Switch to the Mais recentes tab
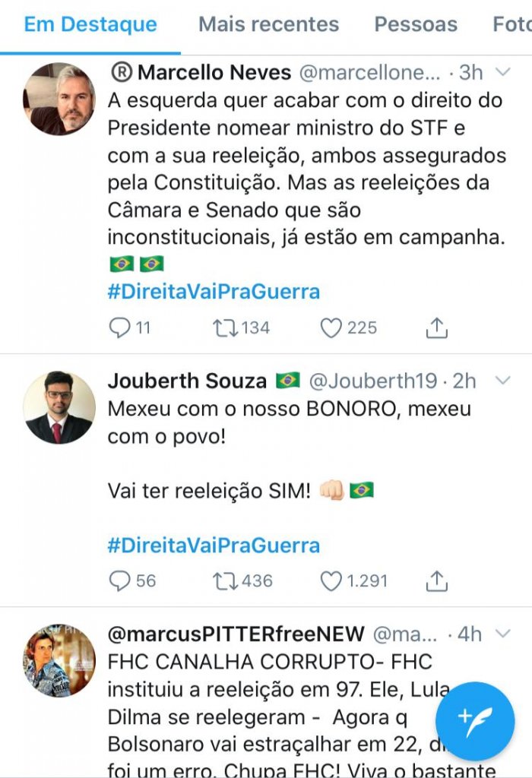532x778 pixels. click(268, 24)
